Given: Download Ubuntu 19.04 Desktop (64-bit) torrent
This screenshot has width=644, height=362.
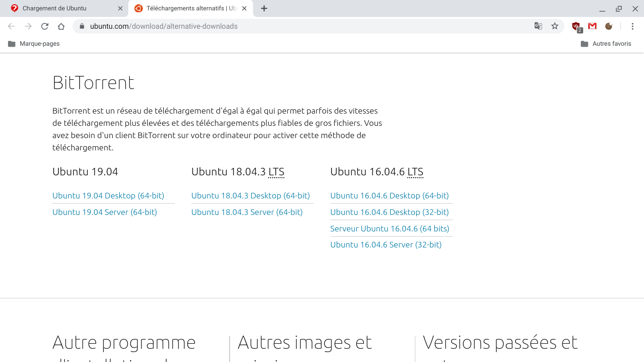Looking at the screenshot, I should tap(108, 196).
